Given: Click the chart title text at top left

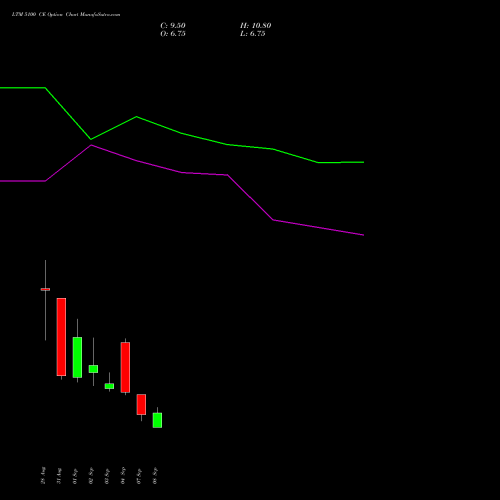Looking at the screenshot, I should (x=66, y=14).
